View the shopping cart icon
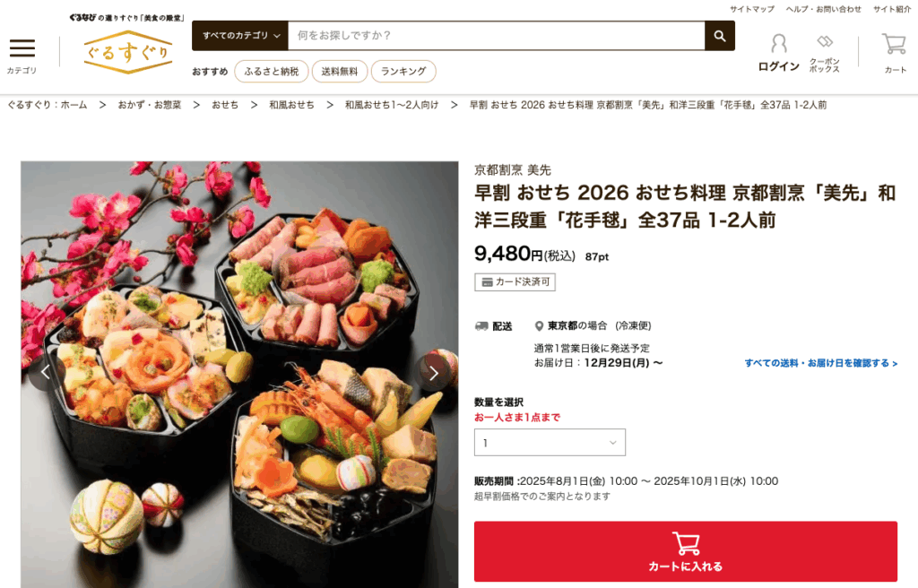This screenshot has height=588, width=918. click(x=894, y=45)
